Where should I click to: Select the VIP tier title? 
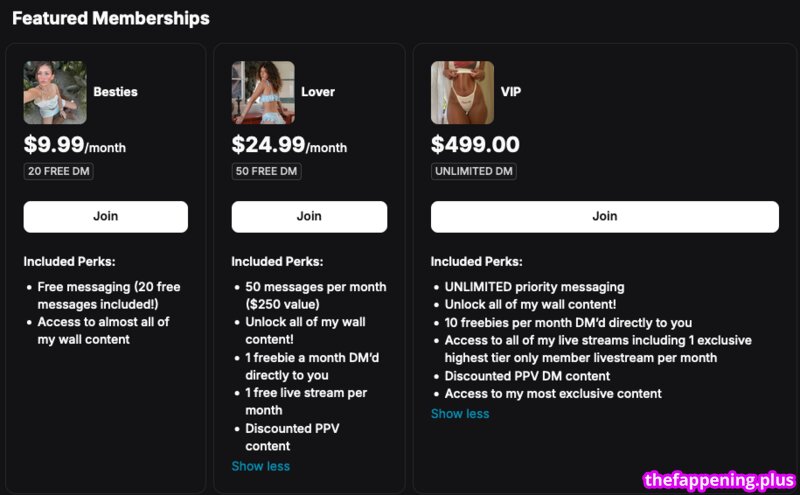click(511, 92)
